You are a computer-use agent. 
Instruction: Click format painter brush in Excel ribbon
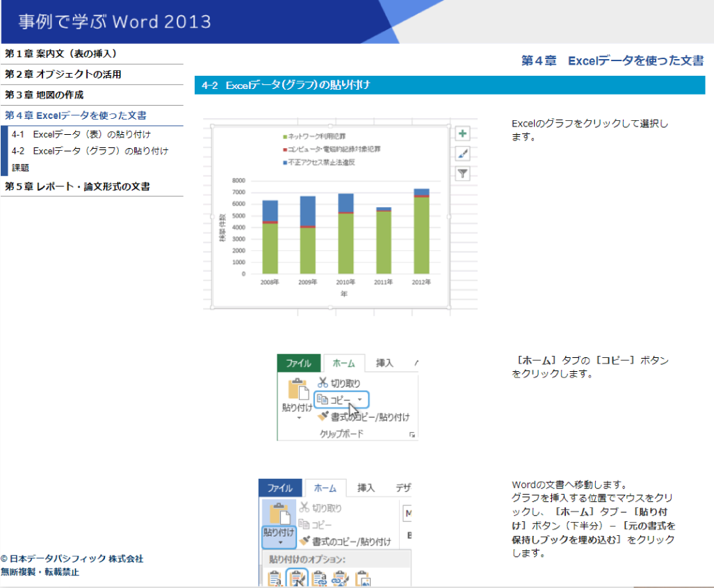pyautogui.click(x=323, y=416)
